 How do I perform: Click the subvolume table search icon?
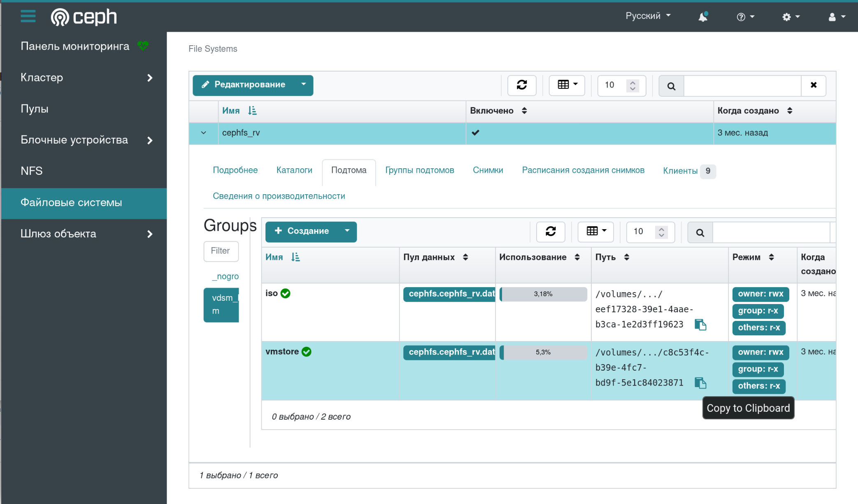(700, 232)
